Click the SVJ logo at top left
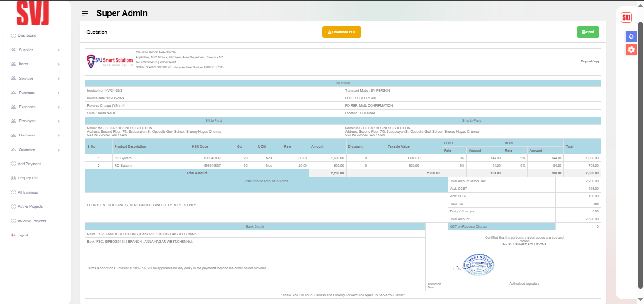Screen dimensions: 644x304 (x=33, y=13)
